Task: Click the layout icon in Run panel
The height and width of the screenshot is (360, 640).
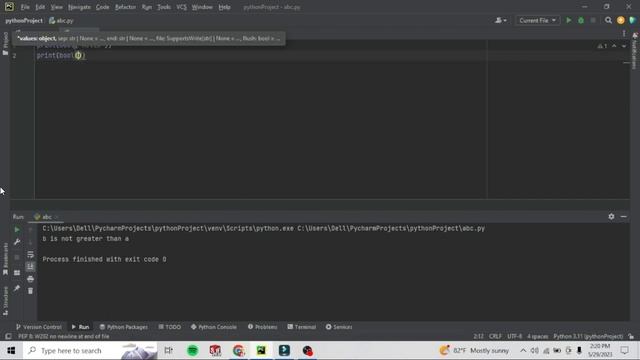Action: pos(17,273)
